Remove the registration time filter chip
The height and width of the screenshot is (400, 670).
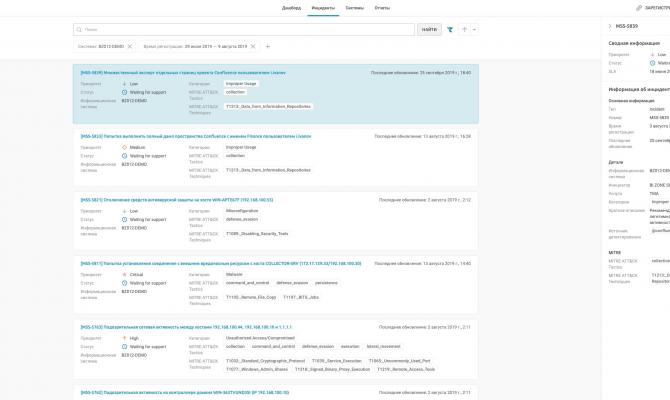[x=253, y=46]
